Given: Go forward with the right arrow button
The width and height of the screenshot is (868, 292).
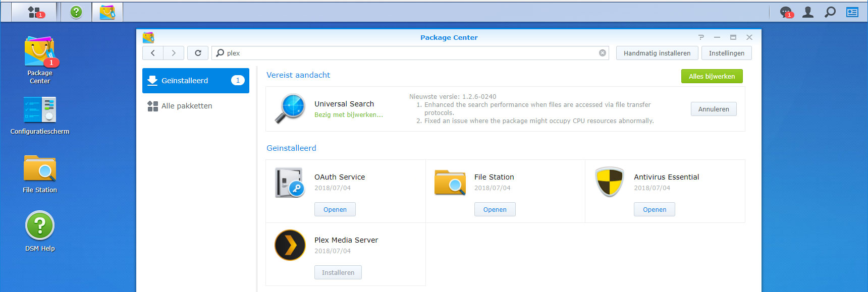Looking at the screenshot, I should (174, 53).
